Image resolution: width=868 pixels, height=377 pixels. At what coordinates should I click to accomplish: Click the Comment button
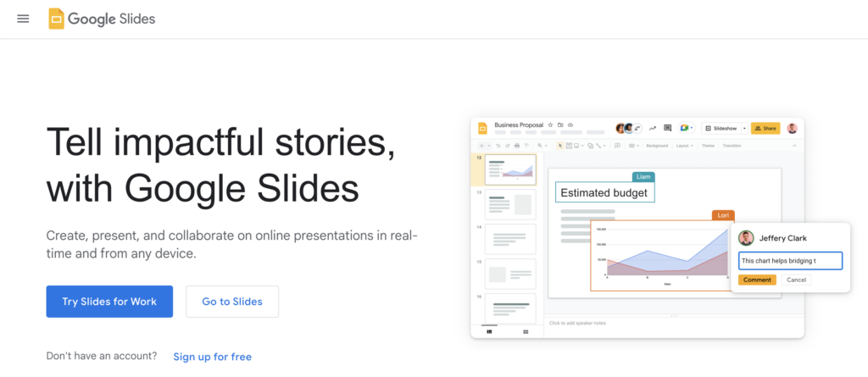(757, 280)
